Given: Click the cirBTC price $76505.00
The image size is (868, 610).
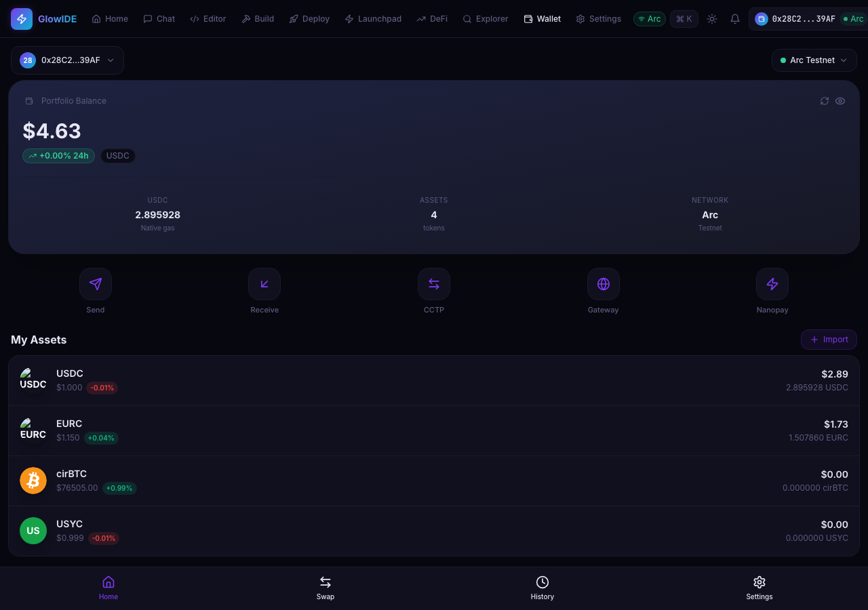Looking at the screenshot, I should tap(77, 488).
